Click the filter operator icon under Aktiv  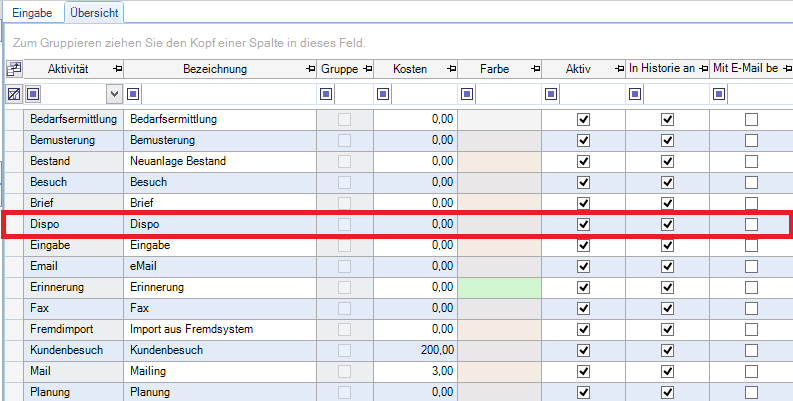coord(551,94)
